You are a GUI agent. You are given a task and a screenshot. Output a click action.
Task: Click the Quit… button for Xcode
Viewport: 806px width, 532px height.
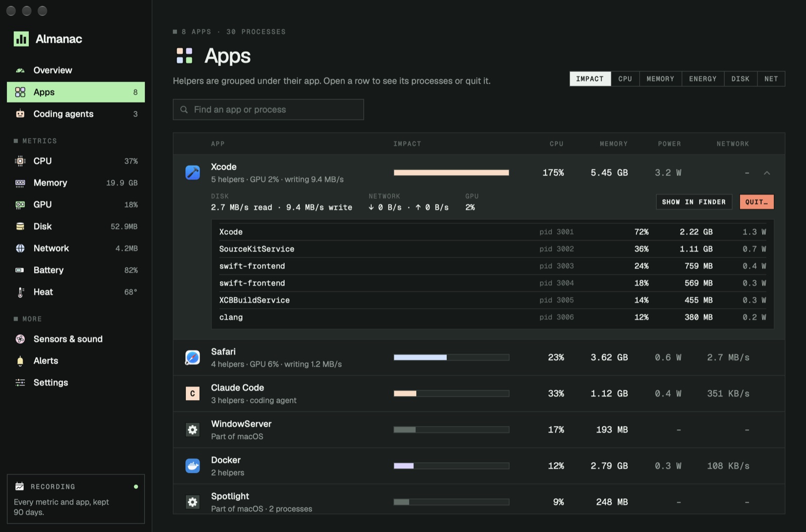757,202
